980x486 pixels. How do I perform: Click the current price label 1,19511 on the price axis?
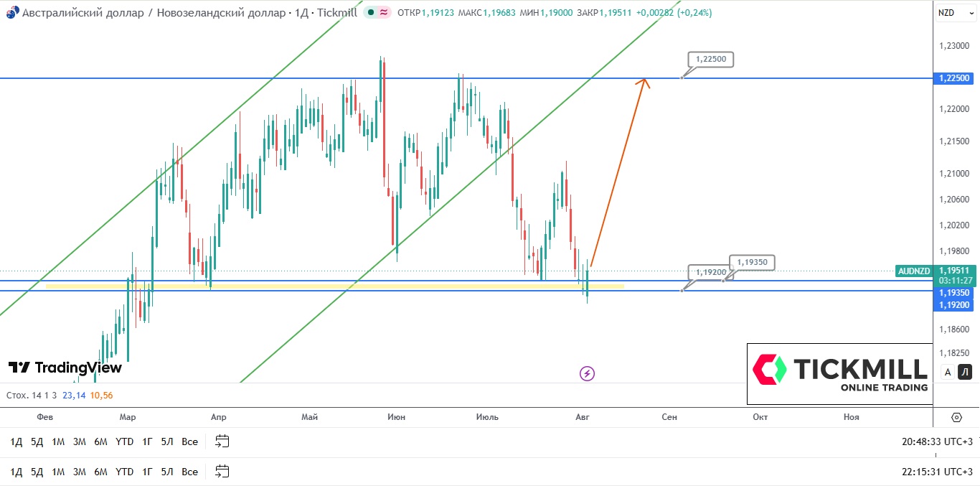pyautogui.click(x=954, y=271)
